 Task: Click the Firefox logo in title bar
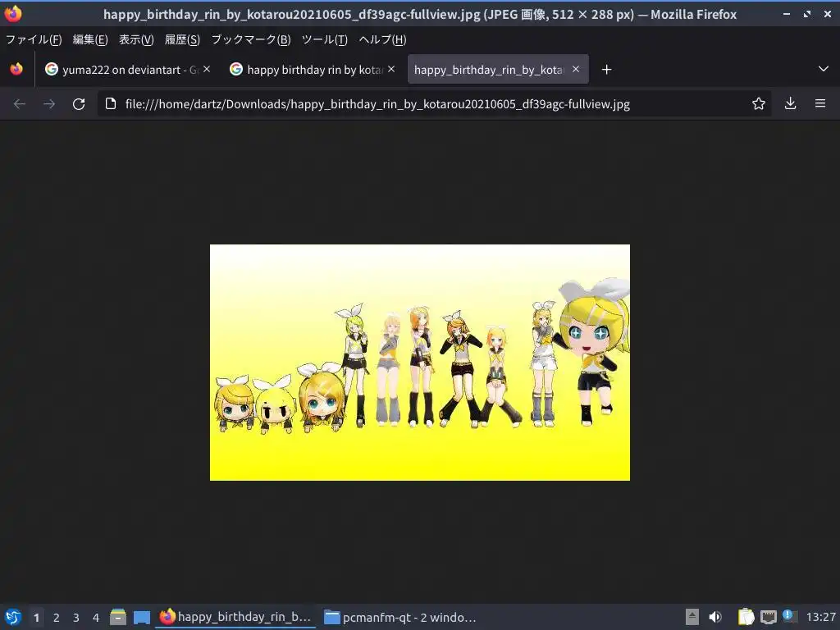(x=13, y=13)
